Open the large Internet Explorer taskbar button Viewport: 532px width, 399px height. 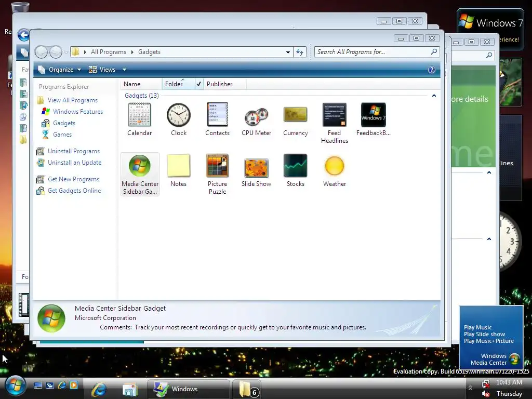(x=99, y=390)
